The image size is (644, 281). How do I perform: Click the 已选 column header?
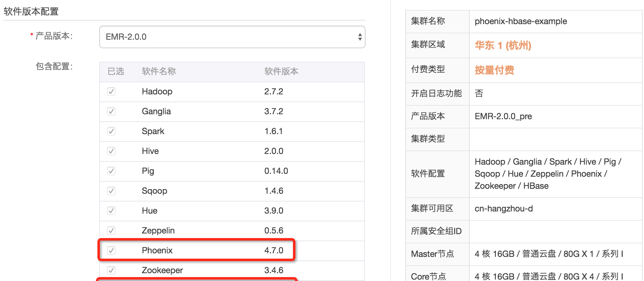click(x=116, y=71)
